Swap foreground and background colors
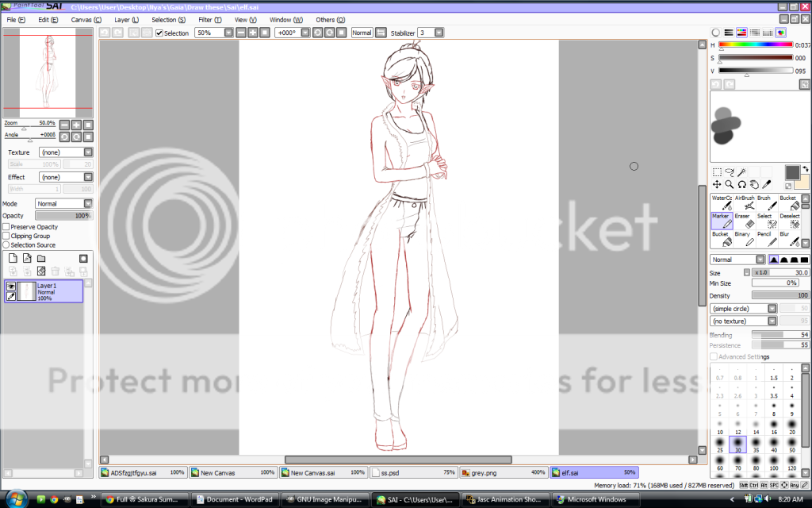Image resolution: width=812 pixels, height=508 pixels. point(805,169)
